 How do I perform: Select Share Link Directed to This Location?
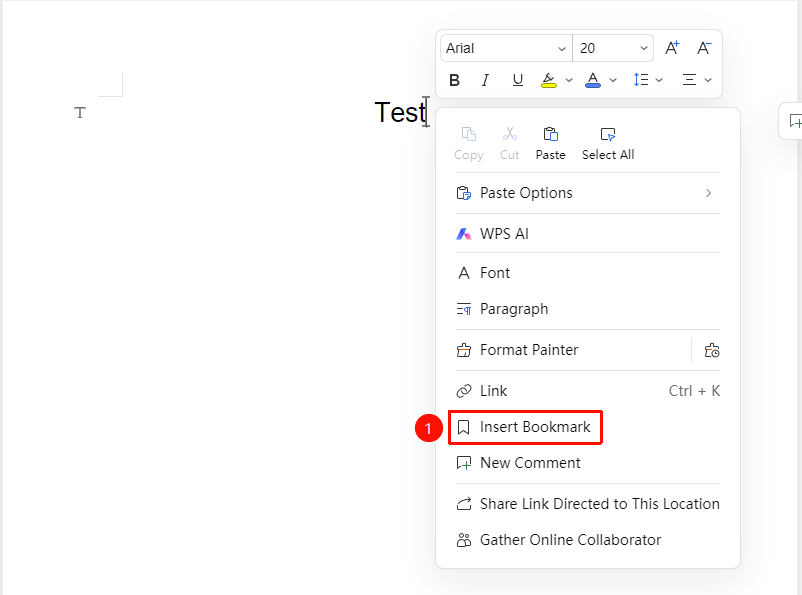tap(588, 504)
